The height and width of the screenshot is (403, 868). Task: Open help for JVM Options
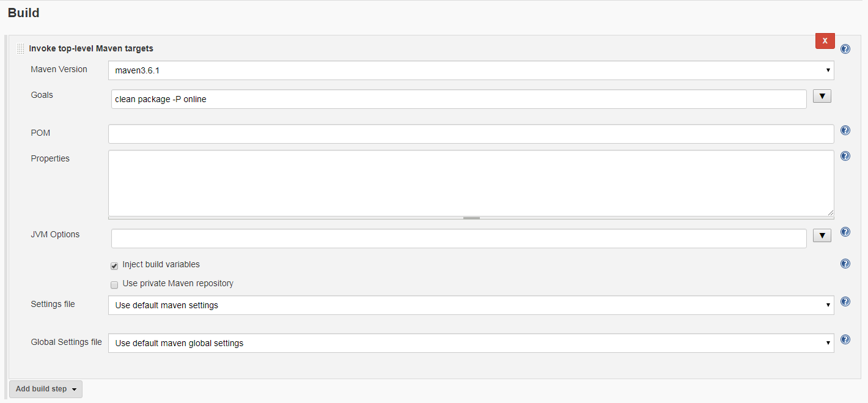[x=845, y=232]
